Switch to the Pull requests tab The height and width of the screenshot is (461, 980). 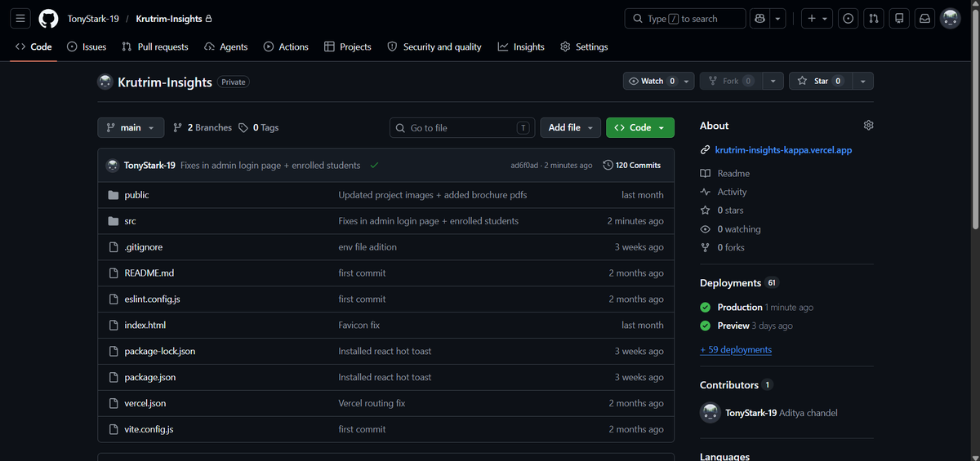click(x=155, y=47)
